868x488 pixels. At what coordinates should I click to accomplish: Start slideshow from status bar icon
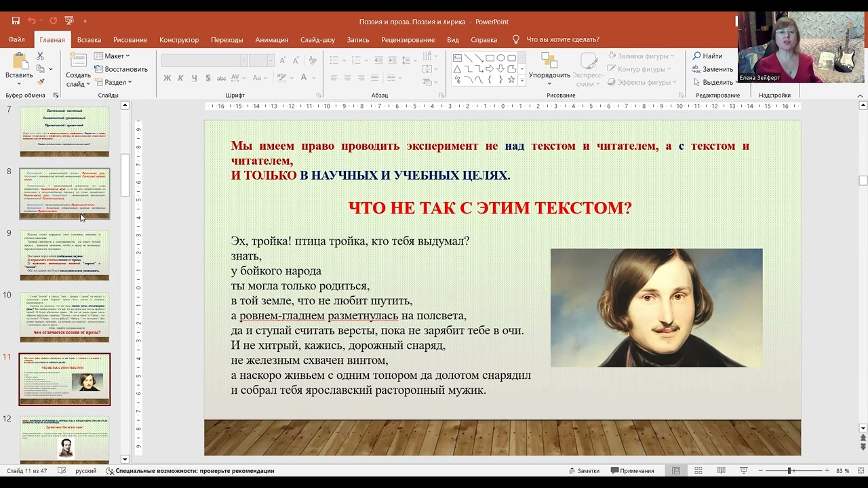[743, 471]
